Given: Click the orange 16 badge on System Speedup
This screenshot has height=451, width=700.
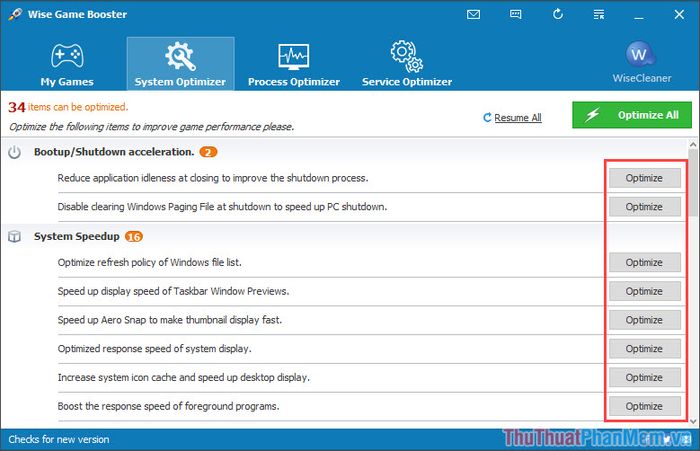Looking at the screenshot, I should (133, 237).
